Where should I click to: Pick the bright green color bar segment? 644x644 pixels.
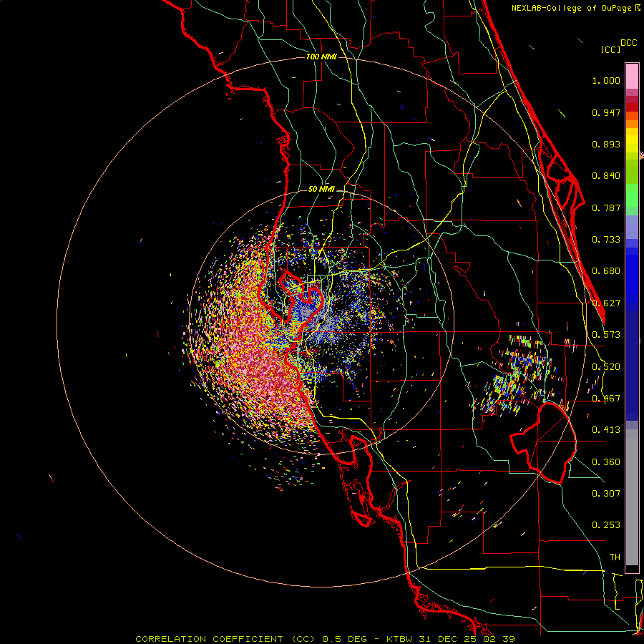632,195
